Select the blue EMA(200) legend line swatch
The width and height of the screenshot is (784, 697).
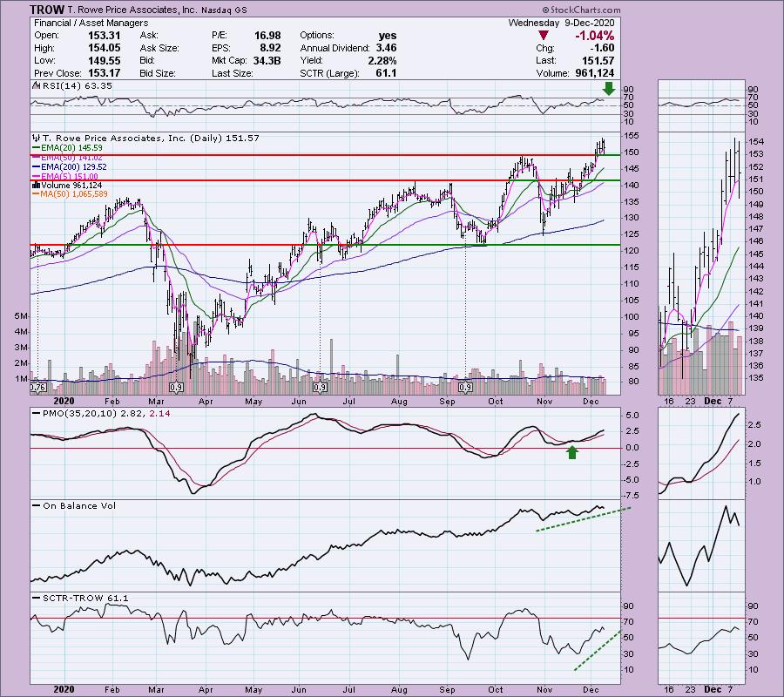[x=36, y=167]
